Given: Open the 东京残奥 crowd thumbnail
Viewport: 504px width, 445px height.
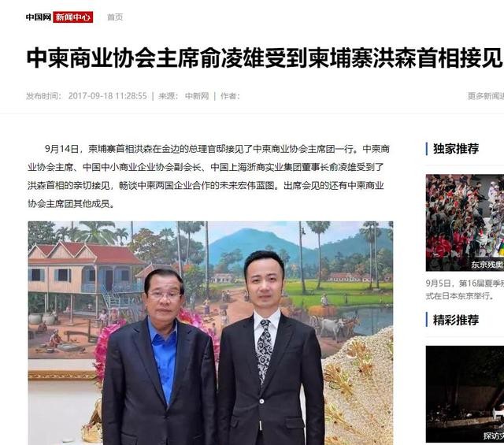Looking at the screenshot, I should point(465,223).
